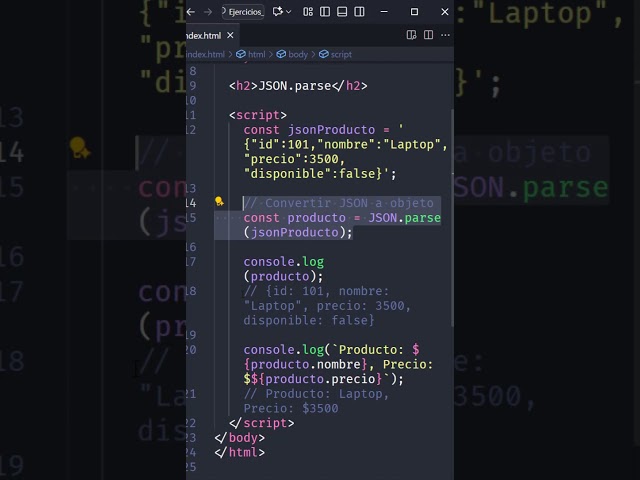Click the closing script tag
Image resolution: width=640 pixels, height=480 pixels.
coord(261,423)
